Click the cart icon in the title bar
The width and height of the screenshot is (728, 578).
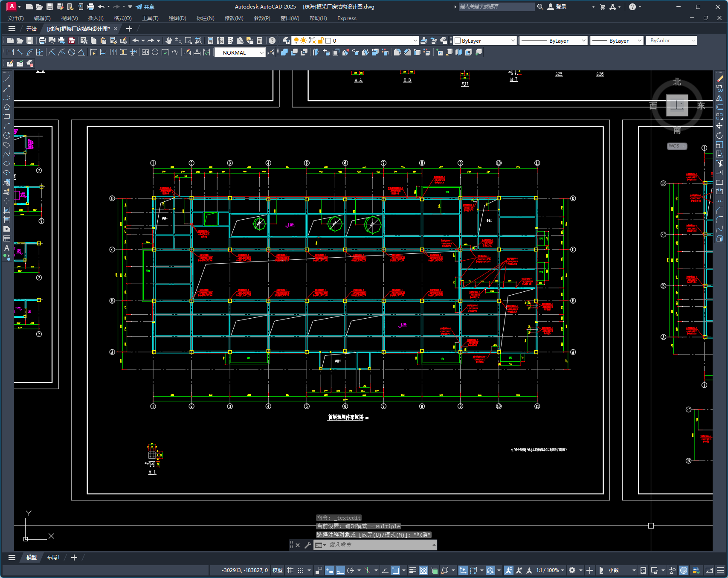[x=603, y=7]
